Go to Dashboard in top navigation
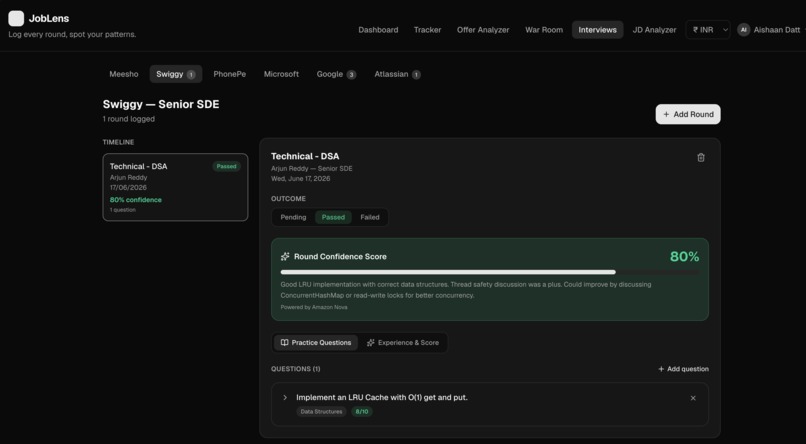Image resolution: width=806 pixels, height=444 pixels. [378, 30]
